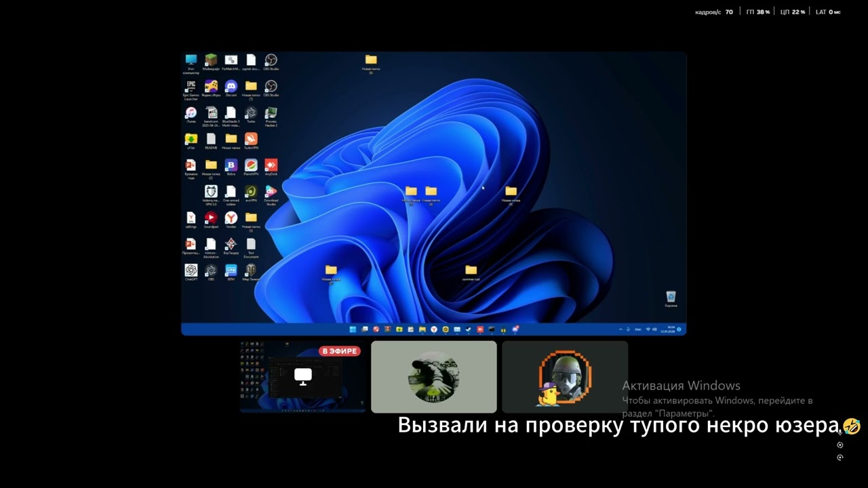Viewport: 868px width, 488px height.
Task: Open the Yandex browser desktop shortcut
Action: coord(231,220)
